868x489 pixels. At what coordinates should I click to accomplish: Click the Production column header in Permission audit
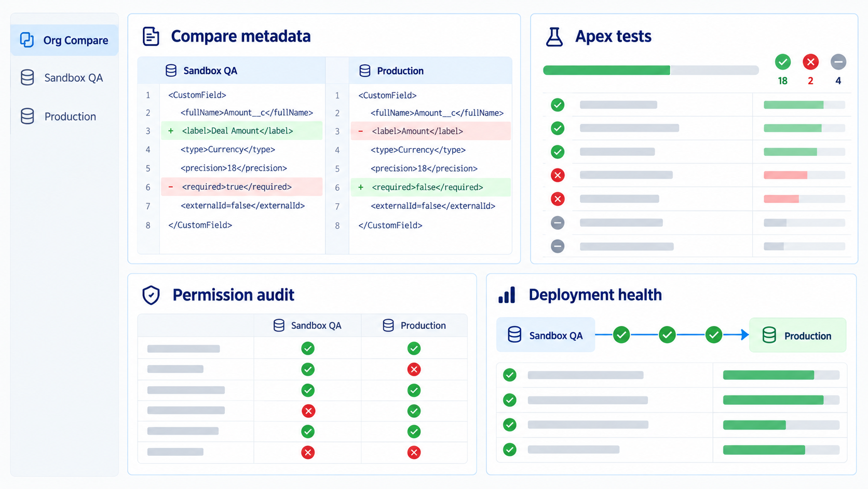coord(414,325)
